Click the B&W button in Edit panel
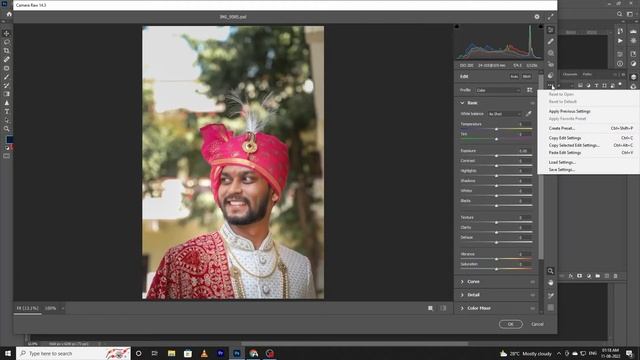This screenshot has width=640, height=360. pyautogui.click(x=527, y=76)
